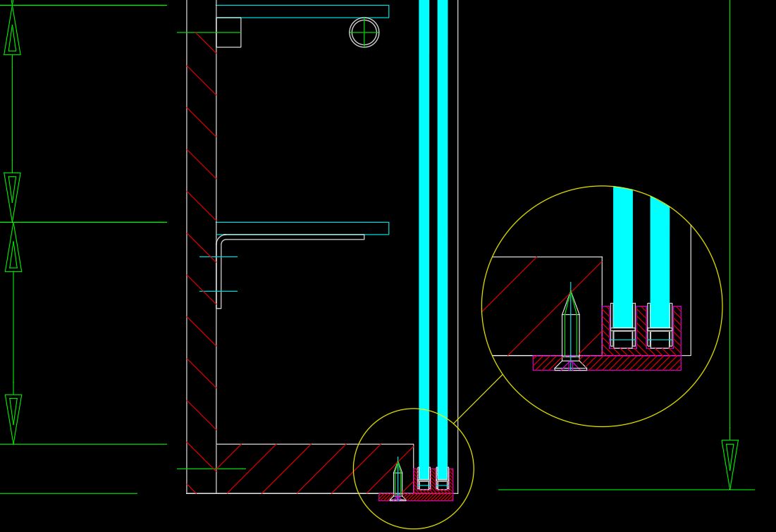The width and height of the screenshot is (776, 532).
Task: Select the red hatched vertical wall panel
Action: coord(202,247)
